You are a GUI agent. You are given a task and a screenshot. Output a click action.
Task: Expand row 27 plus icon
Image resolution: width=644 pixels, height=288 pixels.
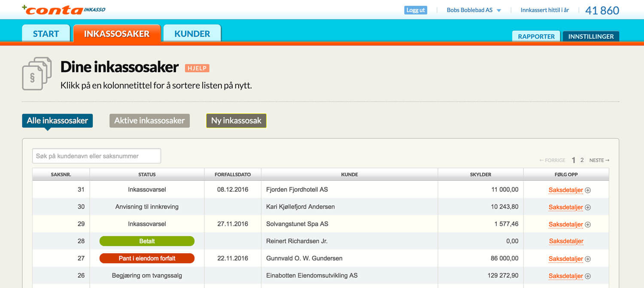point(588,259)
